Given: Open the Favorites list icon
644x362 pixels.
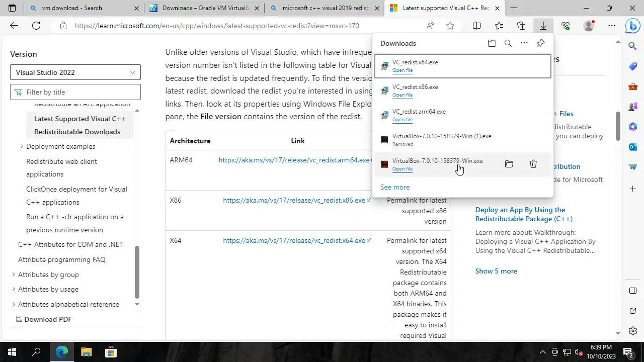Looking at the screenshot, I should point(499,26).
